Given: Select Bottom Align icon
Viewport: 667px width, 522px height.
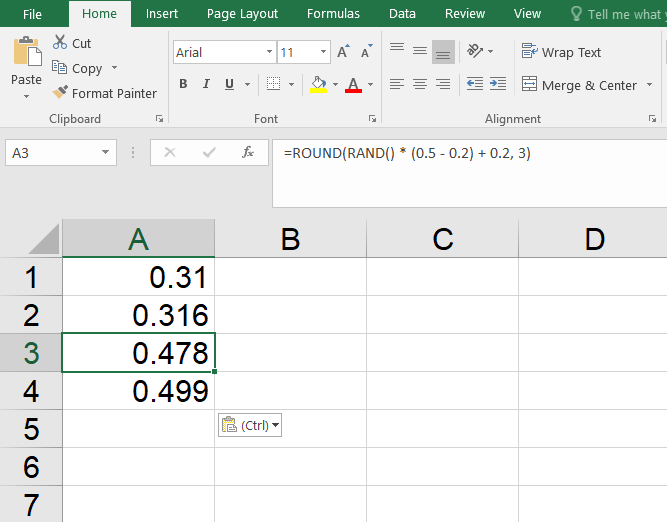Looking at the screenshot, I should [443, 52].
